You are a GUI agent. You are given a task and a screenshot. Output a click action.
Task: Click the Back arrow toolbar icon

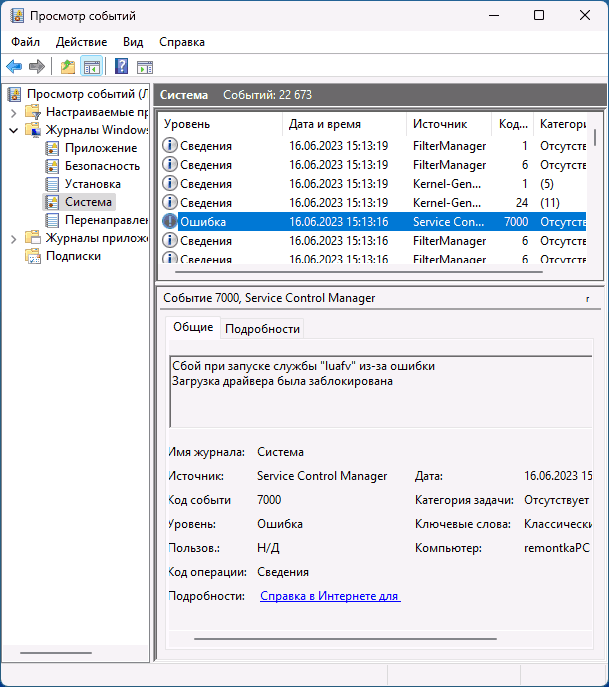coord(14,67)
